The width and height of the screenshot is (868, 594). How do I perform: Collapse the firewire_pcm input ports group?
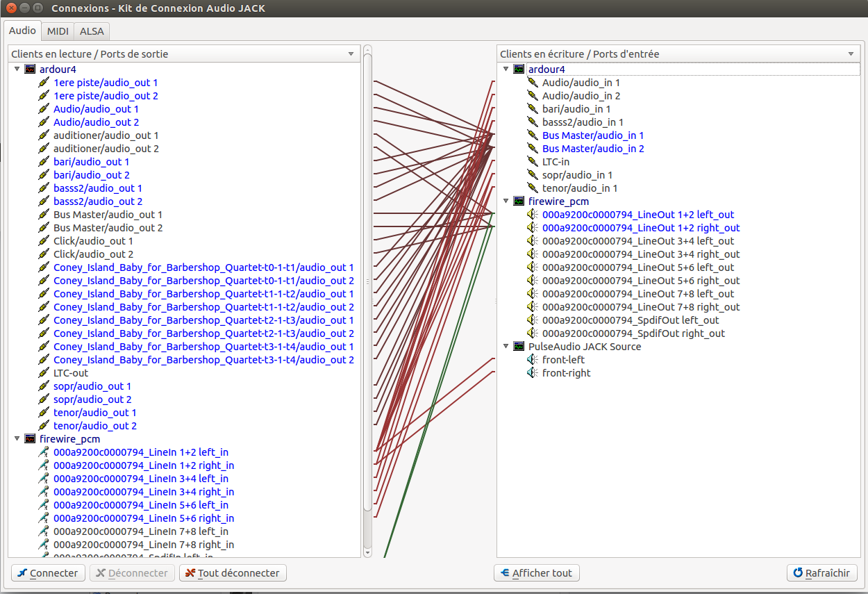click(x=506, y=201)
